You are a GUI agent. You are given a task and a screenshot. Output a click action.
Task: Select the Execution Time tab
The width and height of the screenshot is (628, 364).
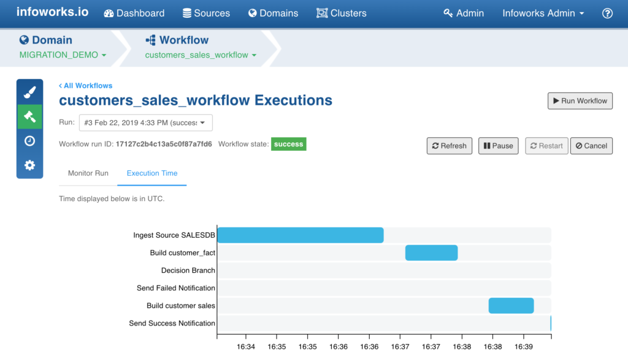click(151, 173)
